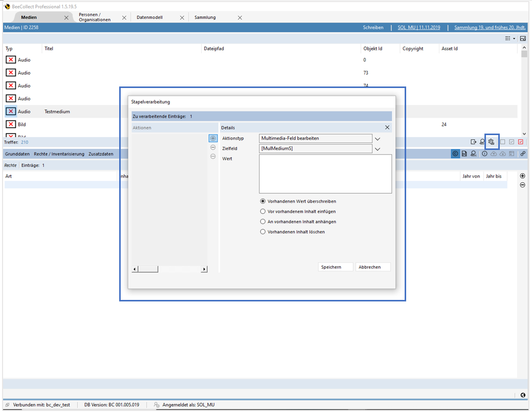Click the batch processing gear icon
Screen dimensions: 532x413
(x=492, y=142)
